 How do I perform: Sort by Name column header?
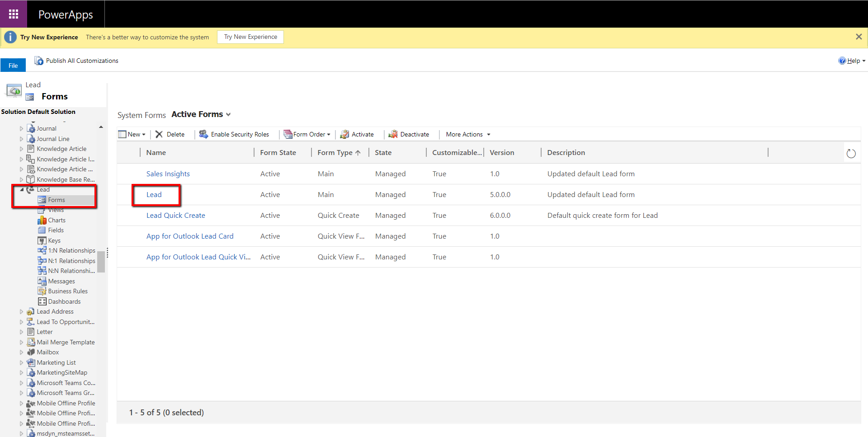click(197, 153)
